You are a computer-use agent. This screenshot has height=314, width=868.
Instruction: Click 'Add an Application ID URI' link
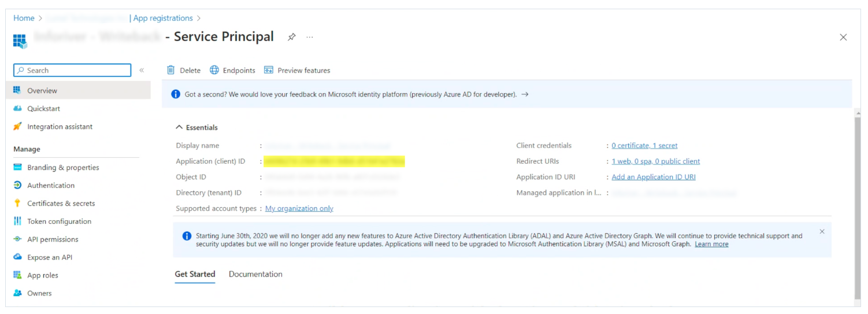coord(653,177)
